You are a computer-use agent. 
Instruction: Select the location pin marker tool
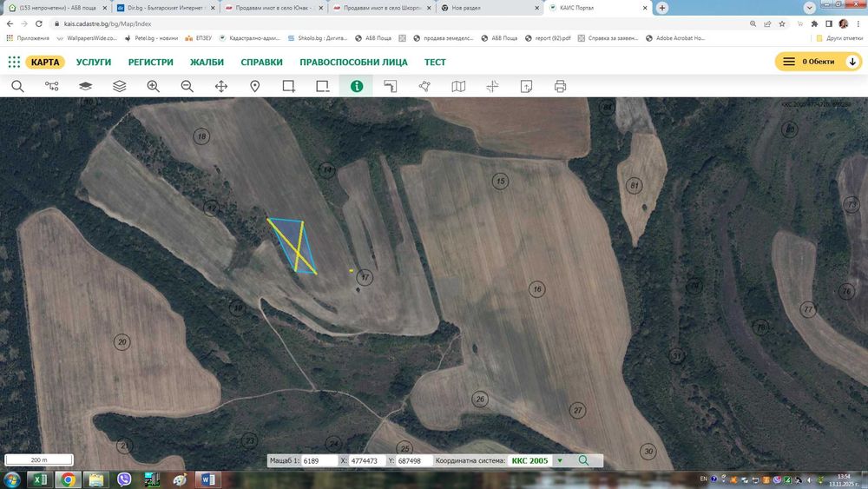[x=254, y=86]
